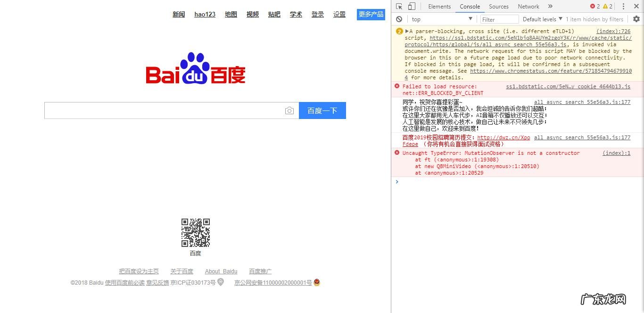Click the console command prompt arrow
This screenshot has height=313, width=644.
(396, 181)
